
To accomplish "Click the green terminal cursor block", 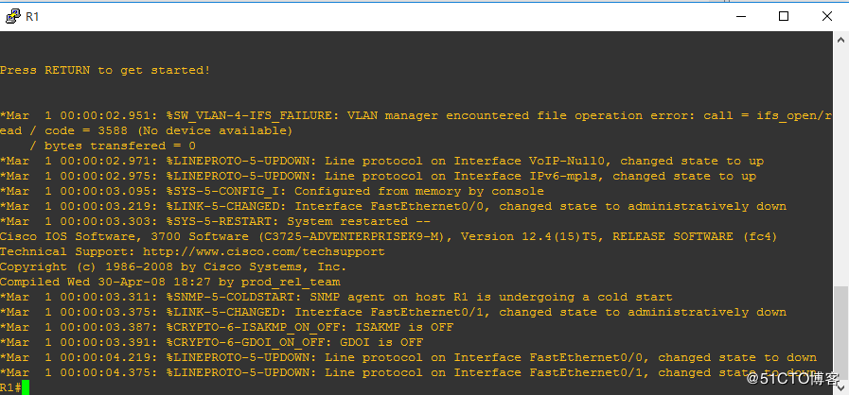I will pos(25,387).
